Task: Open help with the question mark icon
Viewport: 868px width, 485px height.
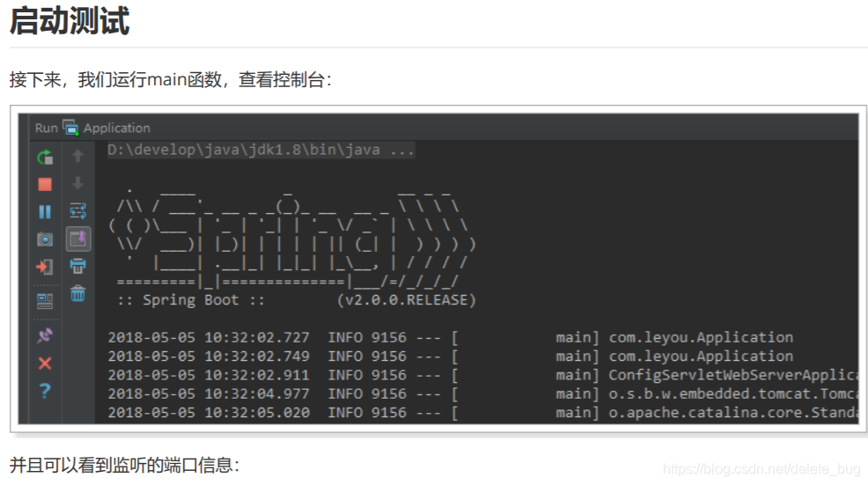Action: 45,391
